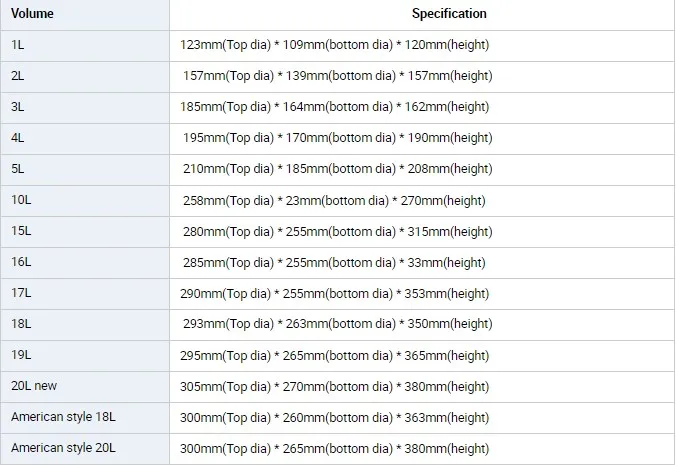This screenshot has width=676, height=465.
Task: Select the 5L volume cell
Action: coord(18,169)
